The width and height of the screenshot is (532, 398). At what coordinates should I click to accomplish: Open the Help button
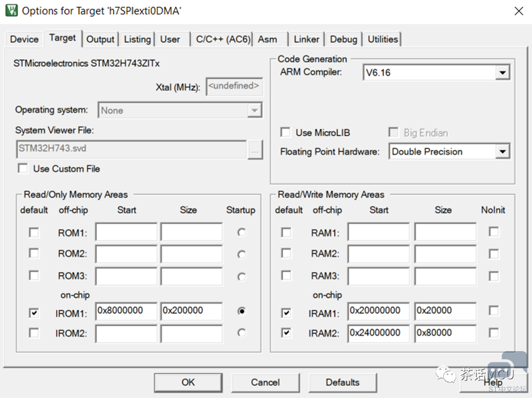492,382
